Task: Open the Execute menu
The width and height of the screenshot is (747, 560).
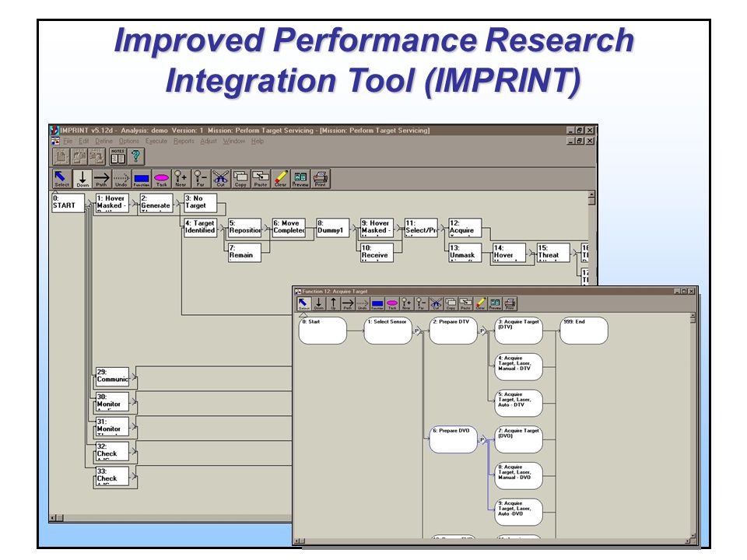Action: (x=156, y=141)
